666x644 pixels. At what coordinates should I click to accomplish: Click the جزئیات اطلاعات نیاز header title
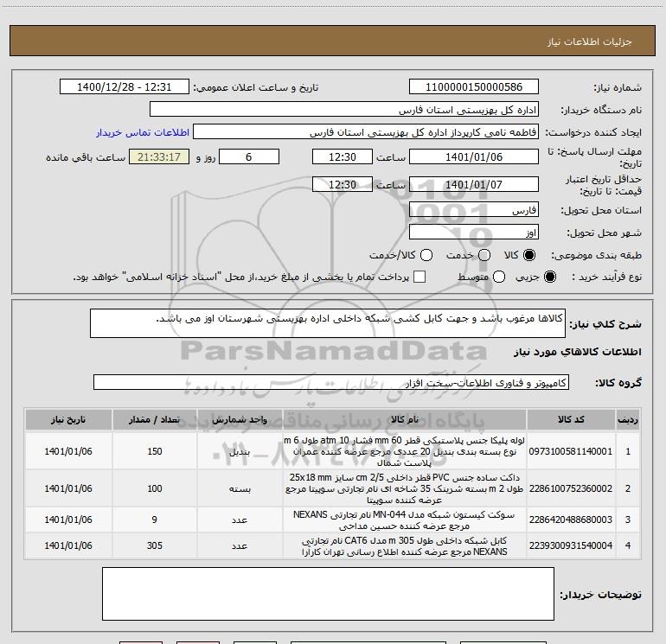pyautogui.click(x=589, y=41)
